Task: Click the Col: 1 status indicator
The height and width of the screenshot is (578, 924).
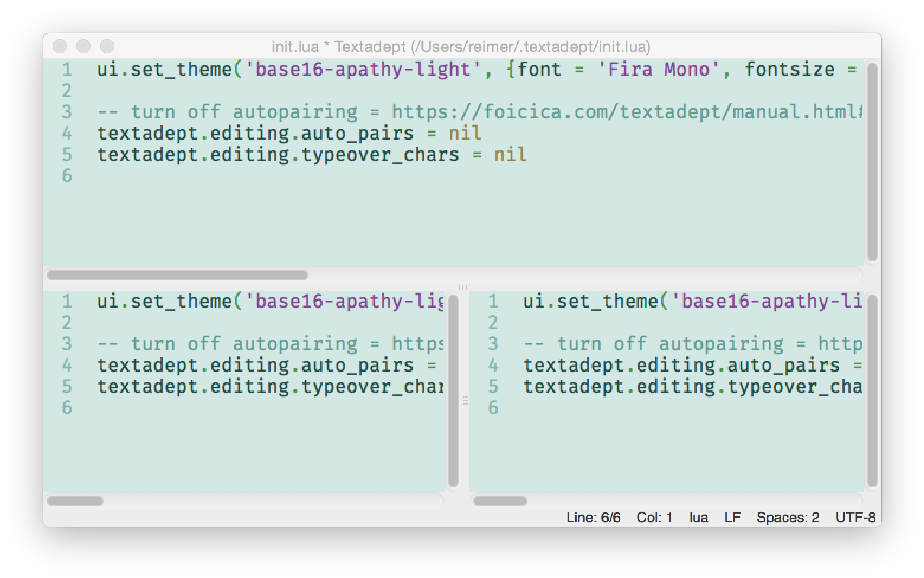Action: (x=654, y=518)
